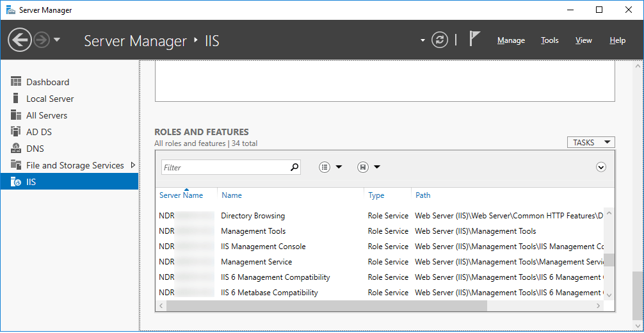Viewport: 644px width, 333px height.
Task: Click IIS in the breadcrumb title
Action: click(212, 41)
